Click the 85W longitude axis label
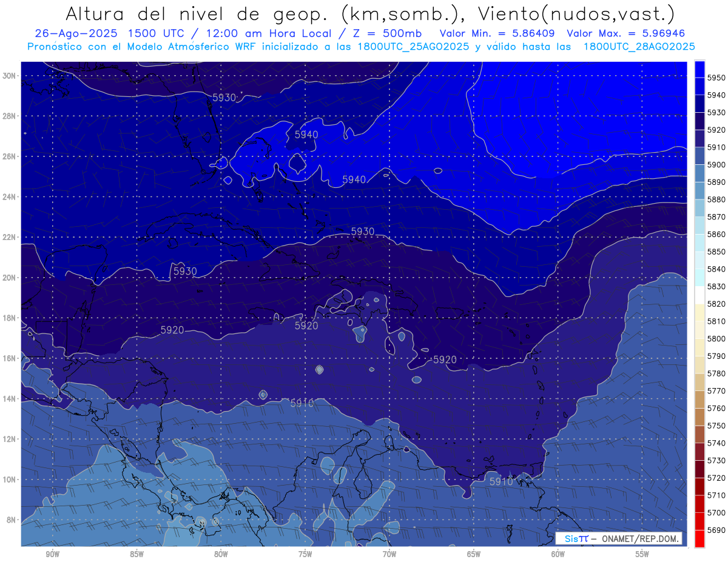Image resolution: width=728 pixels, height=562 pixels. [x=136, y=554]
